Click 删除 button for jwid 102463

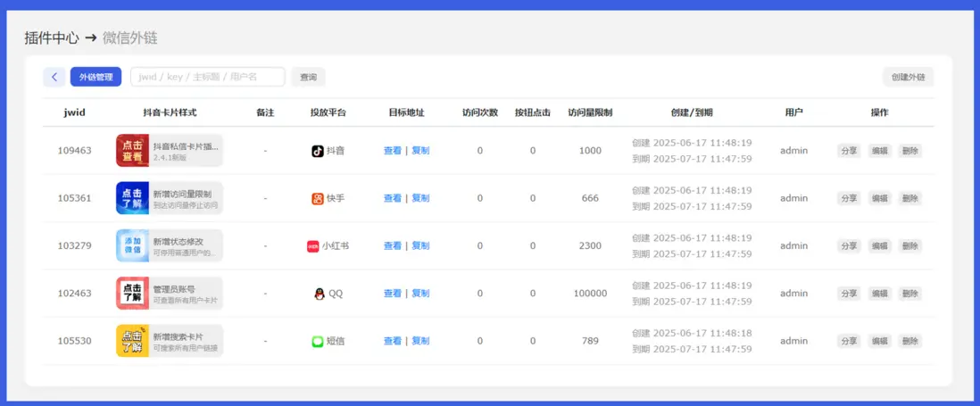910,293
